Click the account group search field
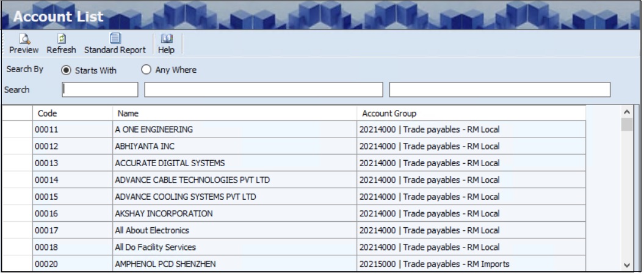The height and width of the screenshot is (278, 644). click(x=500, y=90)
